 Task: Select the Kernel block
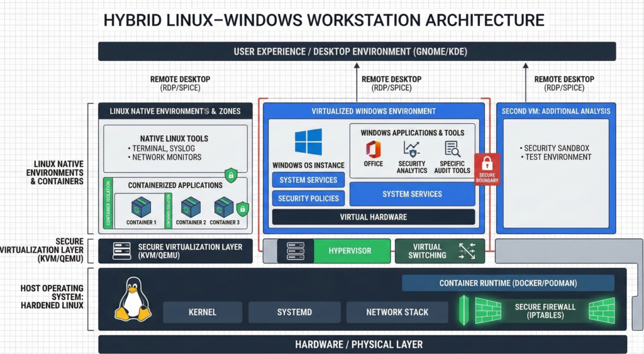tap(203, 312)
